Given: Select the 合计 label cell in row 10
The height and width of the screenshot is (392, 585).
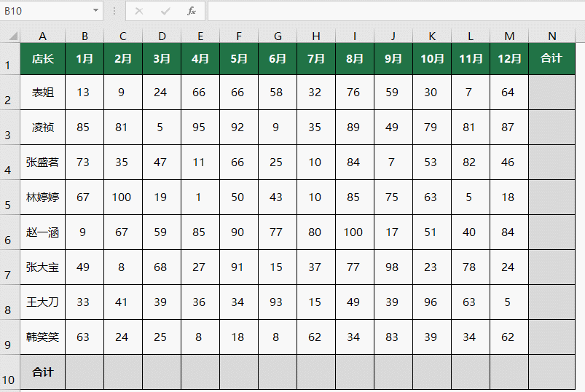Looking at the screenshot, I should click(x=42, y=372).
